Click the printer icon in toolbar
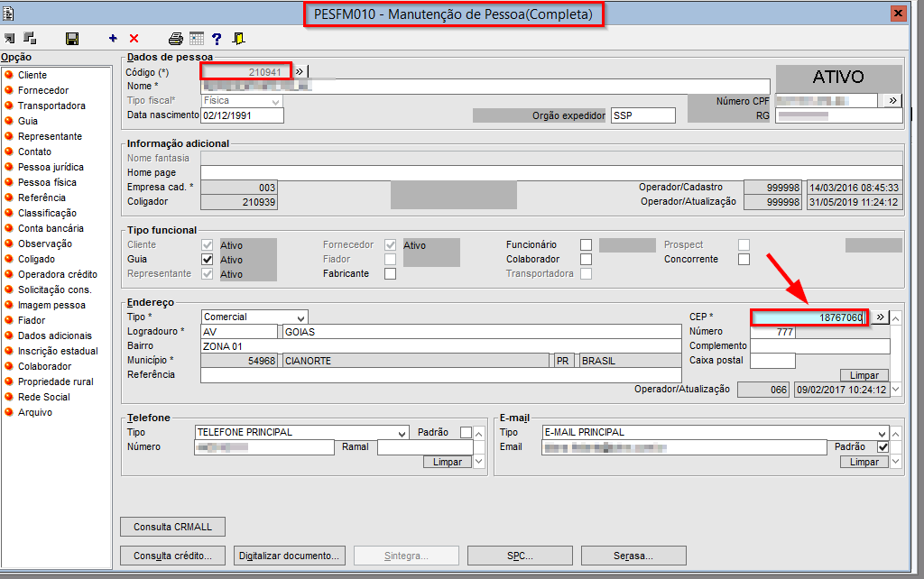This screenshot has height=579, width=924. (176, 39)
